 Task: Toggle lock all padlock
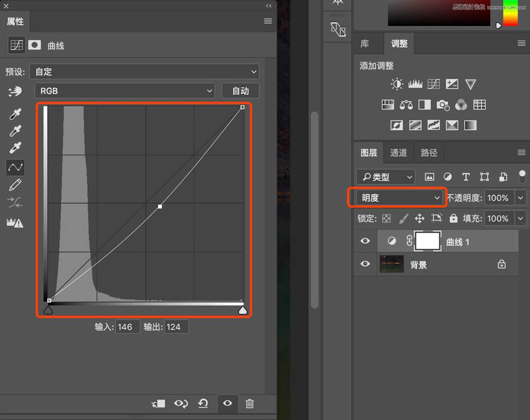[x=453, y=218]
